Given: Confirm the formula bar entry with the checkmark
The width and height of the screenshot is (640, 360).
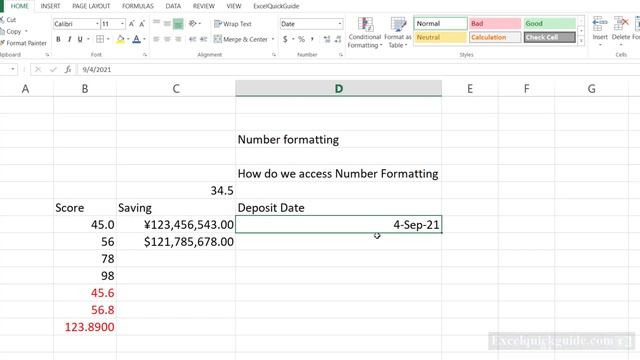Looking at the screenshot, I should click(x=53, y=69).
